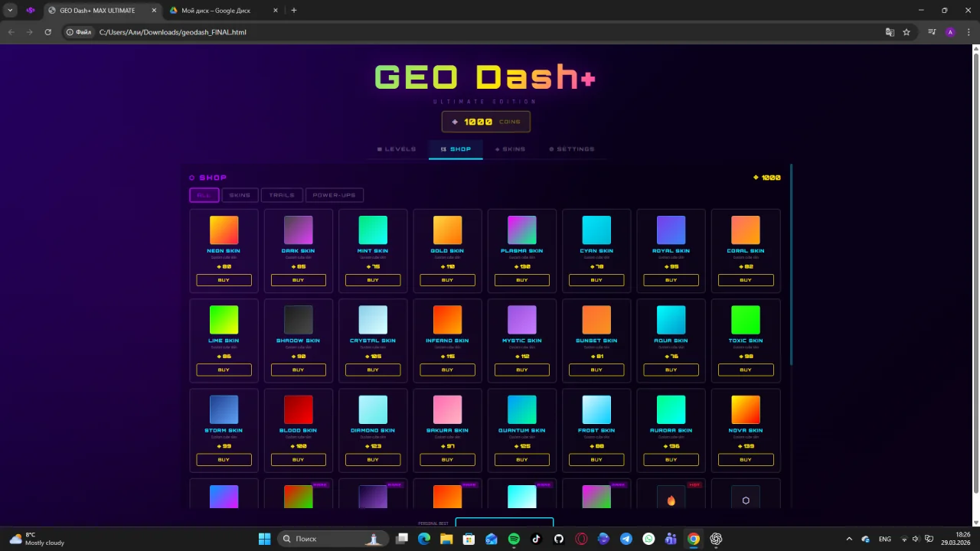Go to the Settings tab
980x551 pixels.
(572, 149)
